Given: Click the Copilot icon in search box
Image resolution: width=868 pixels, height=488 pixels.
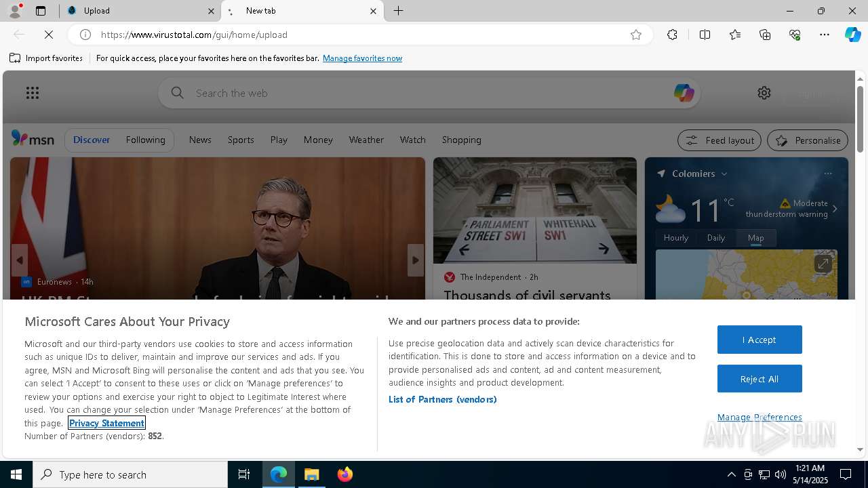Looking at the screenshot, I should click(684, 93).
